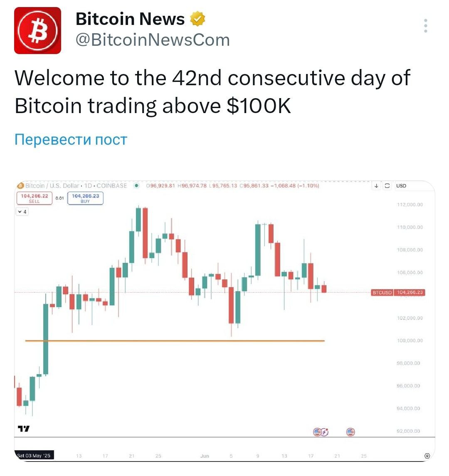
Task: Click the Bitcoin symbol icon in chart header
Action: coord(20,185)
